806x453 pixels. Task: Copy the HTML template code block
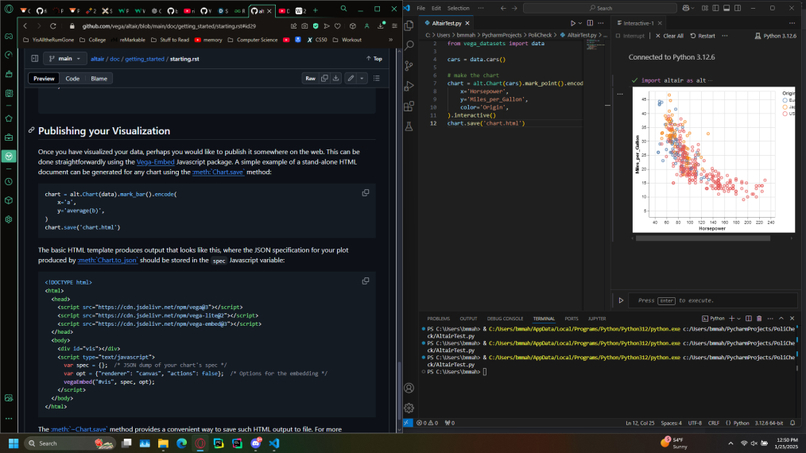click(x=365, y=281)
